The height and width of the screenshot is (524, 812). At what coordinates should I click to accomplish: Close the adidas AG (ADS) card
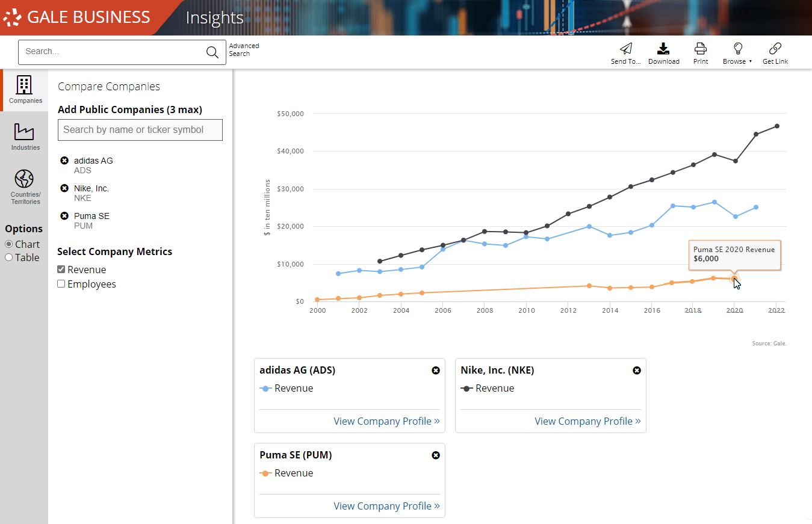(x=436, y=371)
